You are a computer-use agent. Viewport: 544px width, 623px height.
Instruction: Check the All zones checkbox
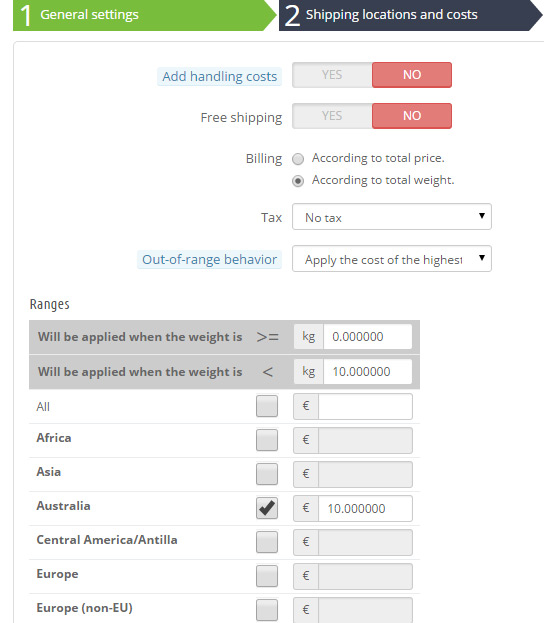click(x=267, y=406)
